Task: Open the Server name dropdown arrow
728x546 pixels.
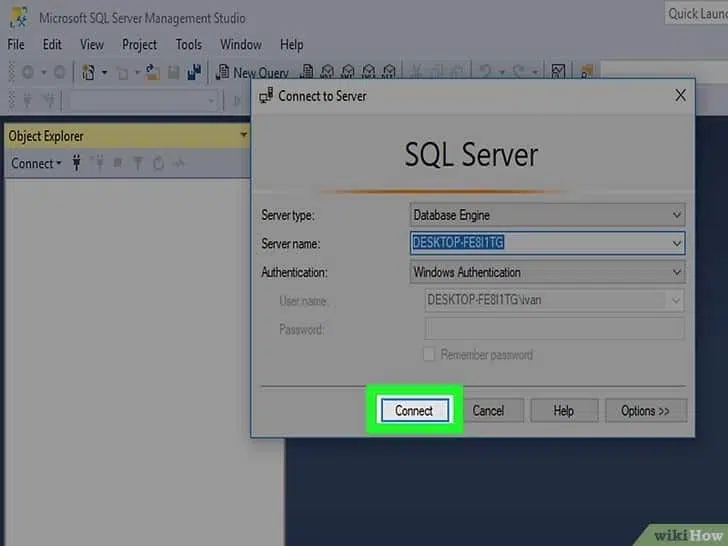Action: [x=676, y=242]
